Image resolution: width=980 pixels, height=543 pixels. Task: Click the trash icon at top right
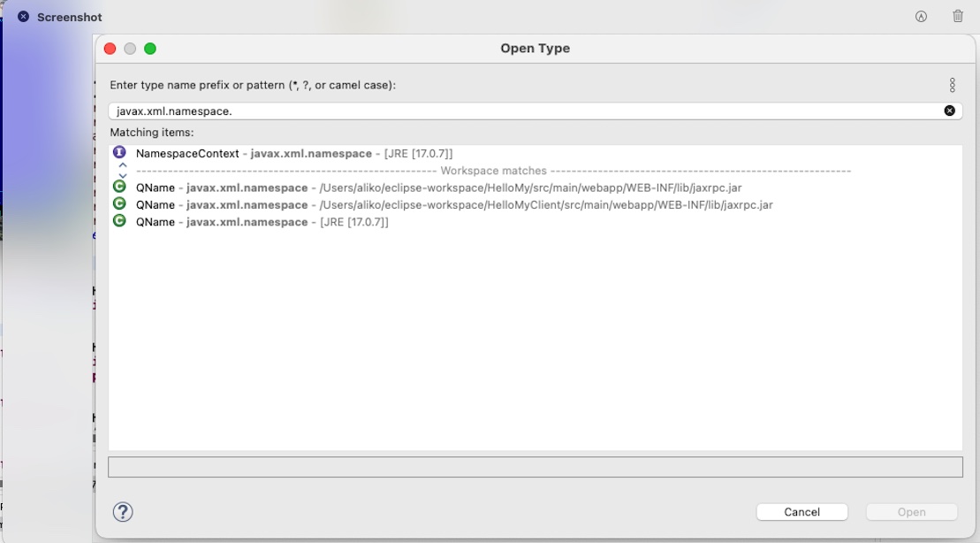[x=959, y=16]
